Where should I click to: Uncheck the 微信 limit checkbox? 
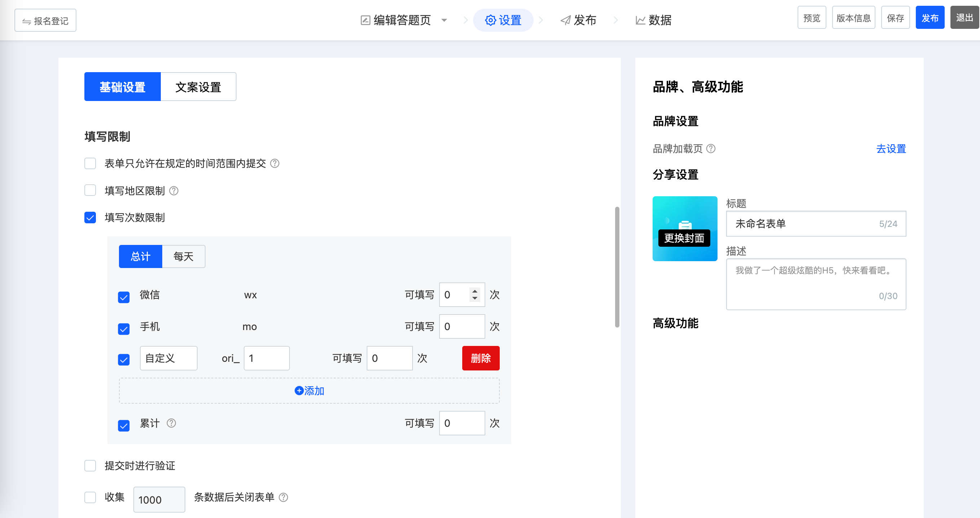pyautogui.click(x=124, y=297)
